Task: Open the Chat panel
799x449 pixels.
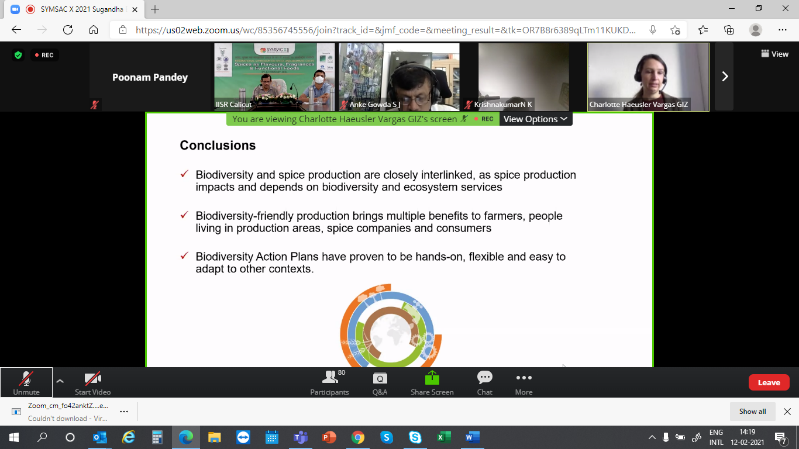Action: pos(485,382)
